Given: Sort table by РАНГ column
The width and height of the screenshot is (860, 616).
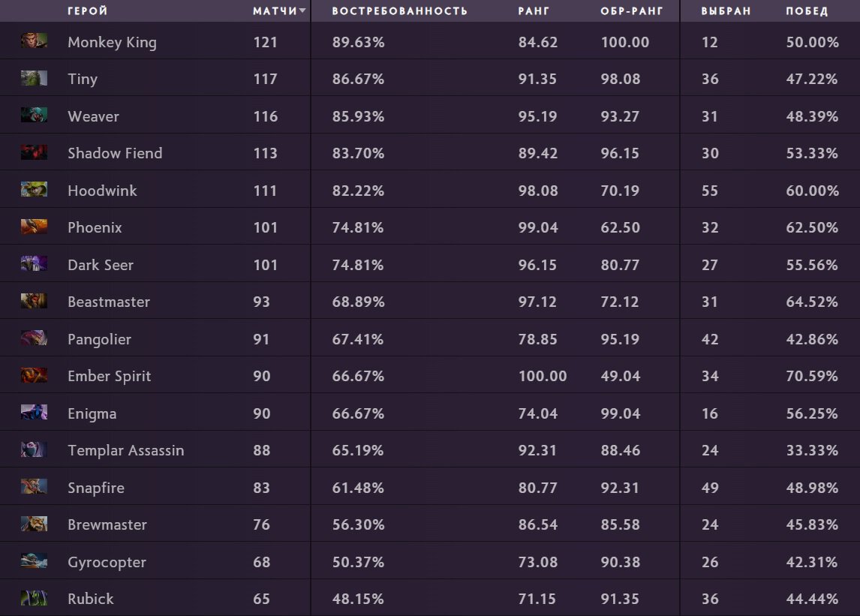Looking at the screenshot, I should [534, 11].
